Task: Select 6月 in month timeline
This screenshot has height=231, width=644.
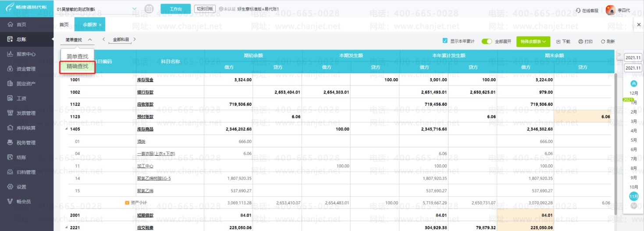Action: [633, 149]
